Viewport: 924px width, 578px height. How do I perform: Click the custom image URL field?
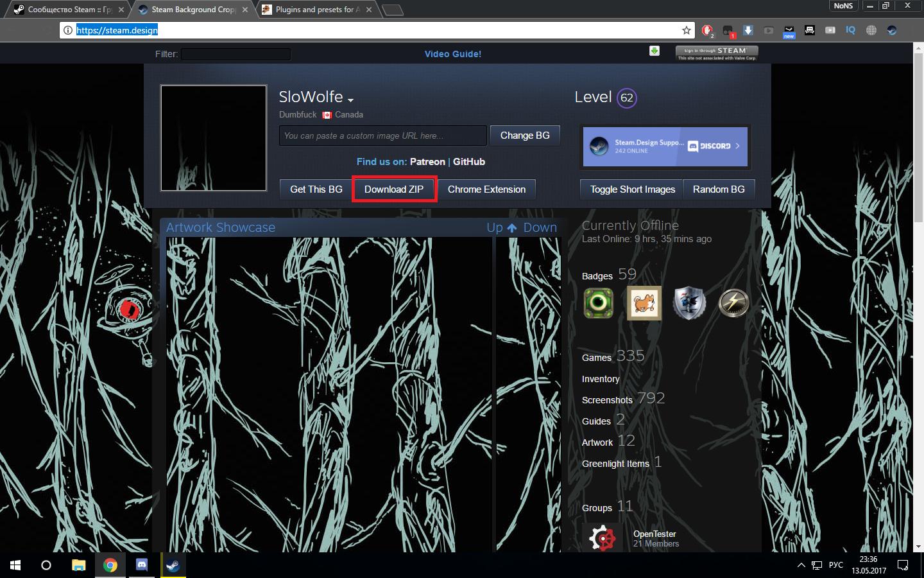point(382,136)
